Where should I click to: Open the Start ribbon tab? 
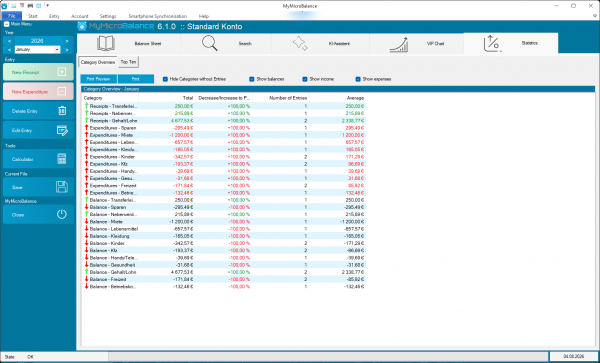tap(33, 16)
